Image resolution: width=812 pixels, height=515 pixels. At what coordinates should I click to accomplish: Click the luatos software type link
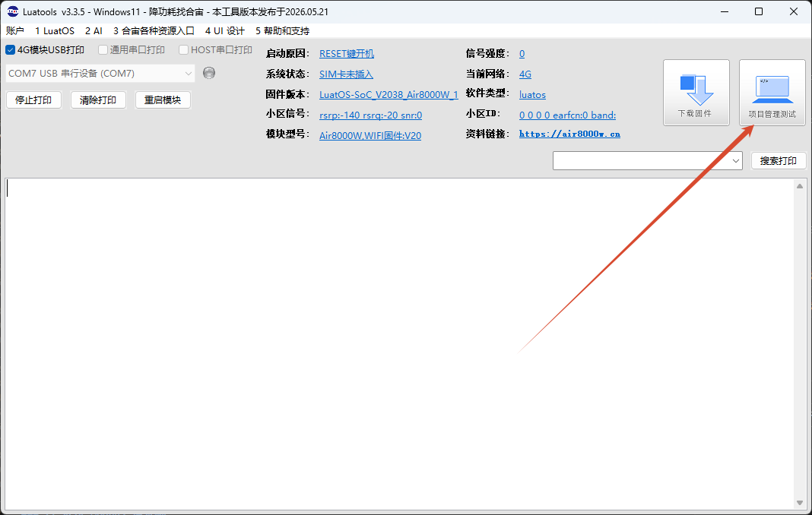point(532,95)
